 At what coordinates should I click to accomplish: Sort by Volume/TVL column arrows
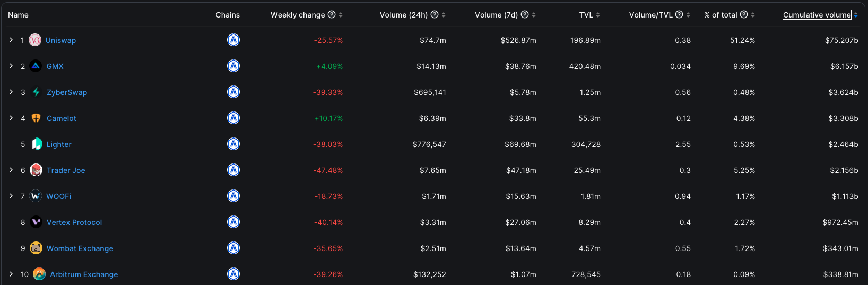[688, 15]
